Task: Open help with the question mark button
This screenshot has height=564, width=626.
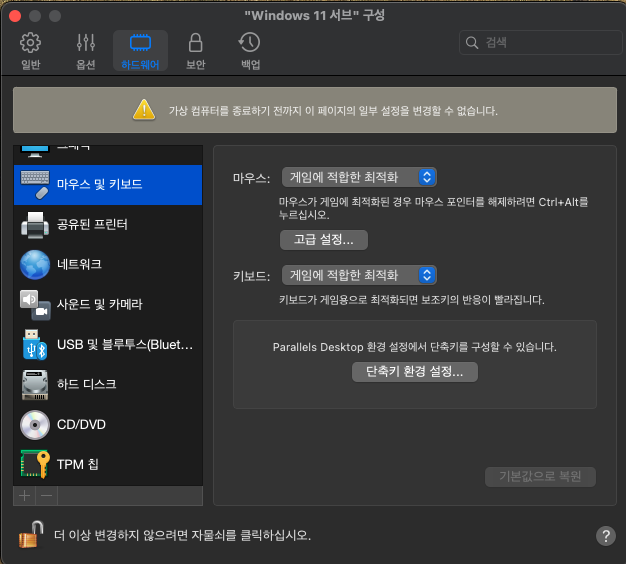Action: (x=605, y=536)
